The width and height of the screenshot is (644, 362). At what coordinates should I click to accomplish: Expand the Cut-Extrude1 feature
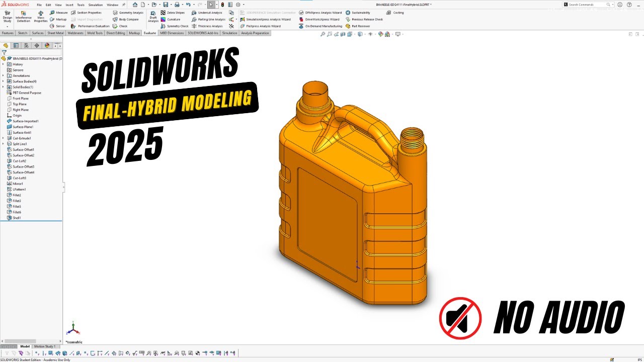3,138
